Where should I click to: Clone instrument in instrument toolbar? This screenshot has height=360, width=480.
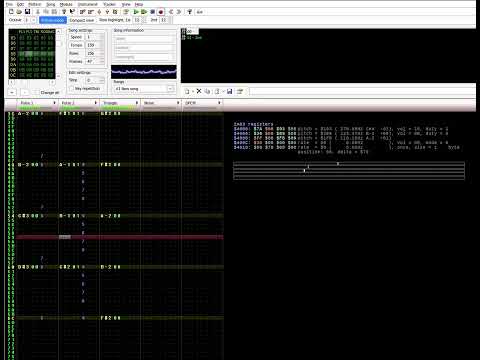click(x=207, y=91)
